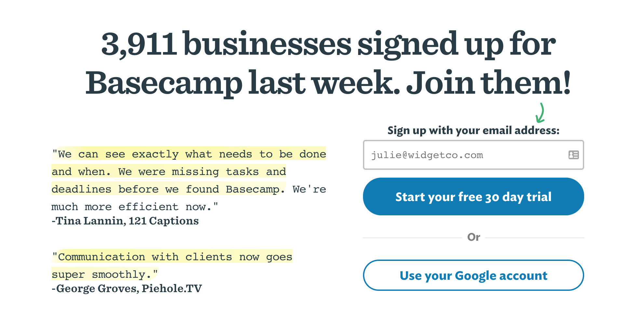Click the text 'much more efficient now.'
This screenshot has width=644, height=324.
135,207
